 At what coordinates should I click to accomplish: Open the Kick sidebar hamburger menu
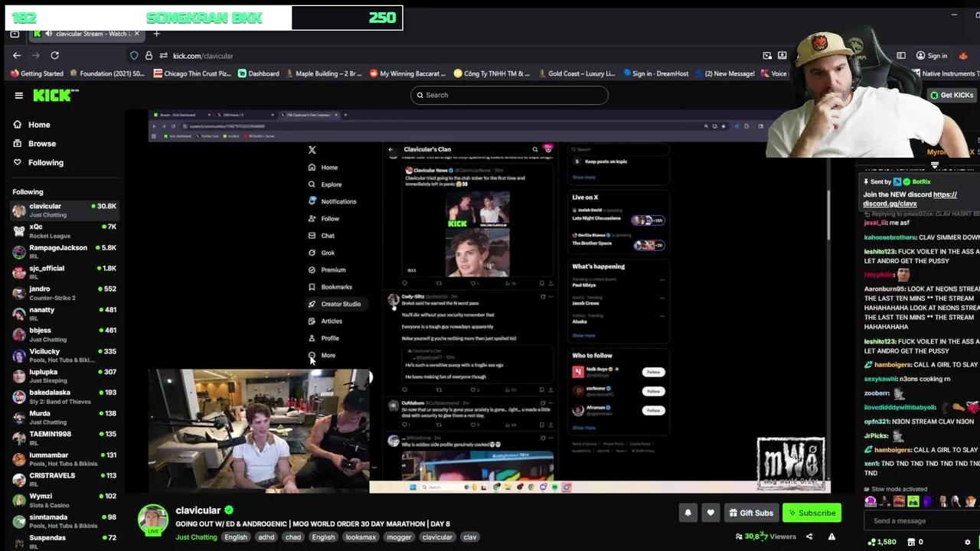pos(18,96)
